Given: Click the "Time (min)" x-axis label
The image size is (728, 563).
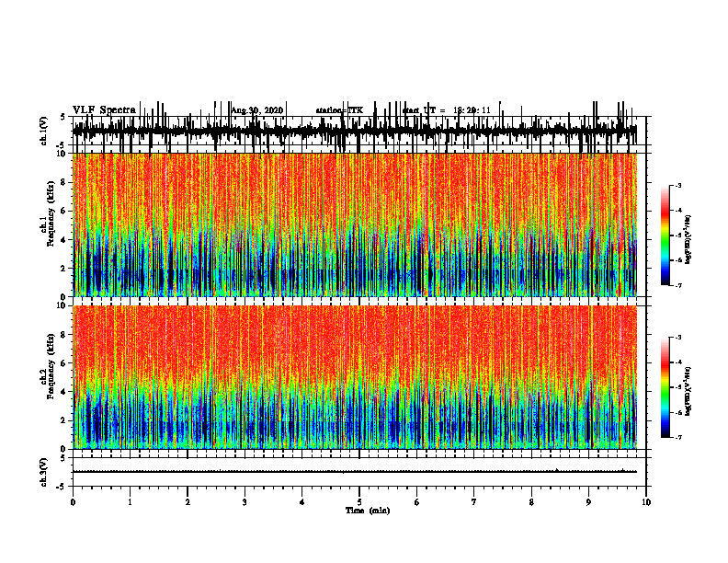Looking at the screenshot, I should point(368,511).
